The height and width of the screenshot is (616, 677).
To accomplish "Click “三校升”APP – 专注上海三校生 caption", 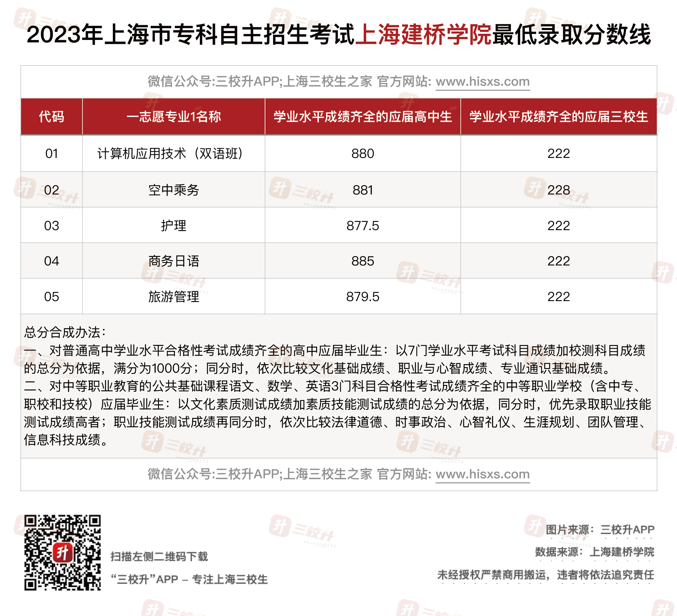I will pyautogui.click(x=189, y=579).
